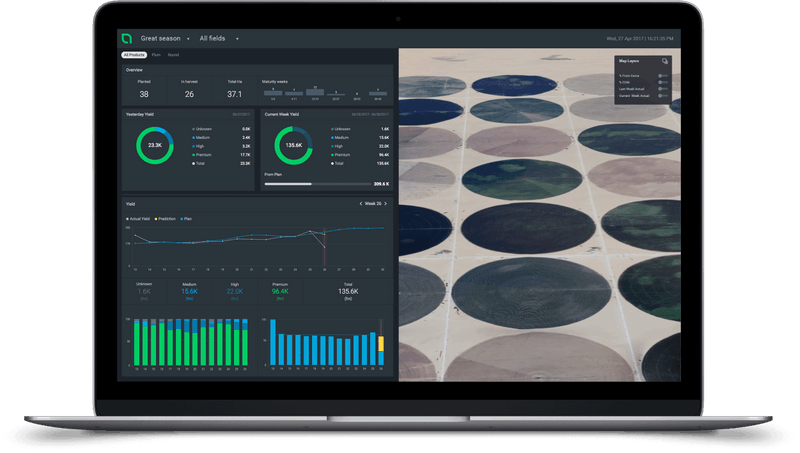Switch to the Round product tab
Image resolution: width=800 pixels, height=453 pixels.
click(x=173, y=55)
